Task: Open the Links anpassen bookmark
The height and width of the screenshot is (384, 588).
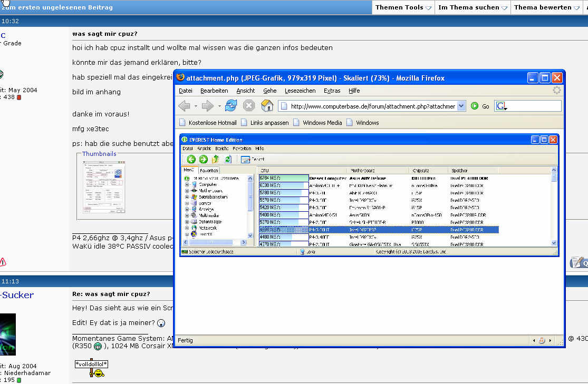Action: [x=265, y=123]
